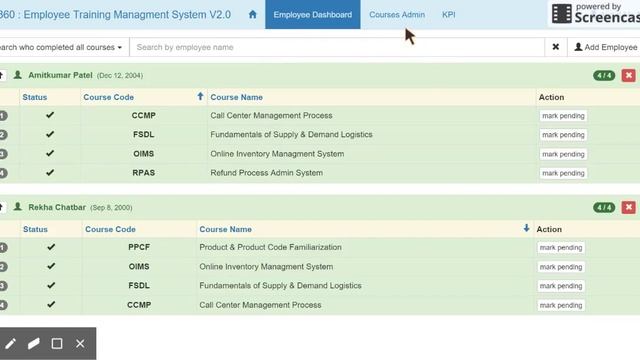The image size is (640, 360).
Task: Delete employee Rekha Chatbar with the red X
Action: tap(629, 207)
